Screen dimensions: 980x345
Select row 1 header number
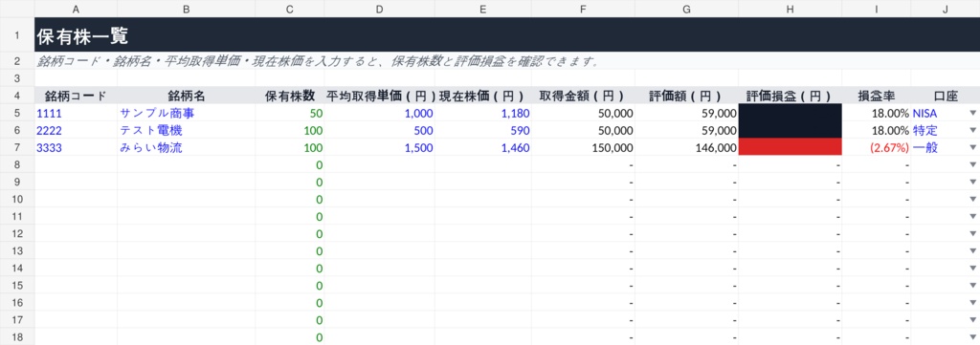17,35
